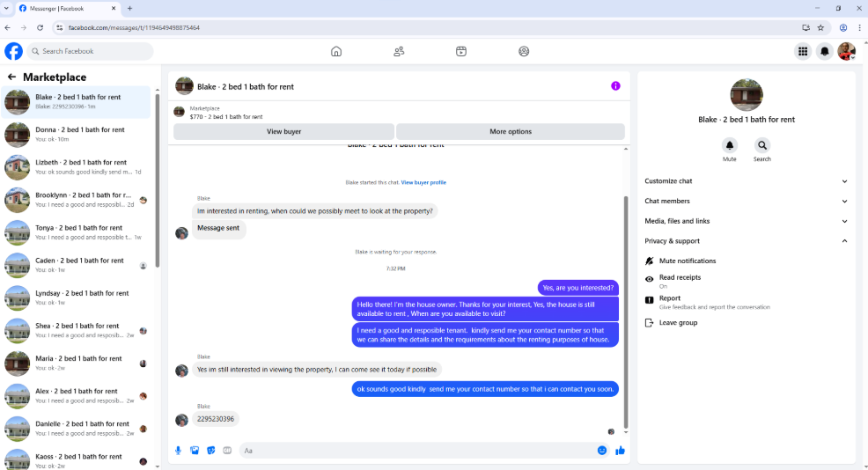Click the View buyer button
Screen dimensions: 868x470
point(284,132)
